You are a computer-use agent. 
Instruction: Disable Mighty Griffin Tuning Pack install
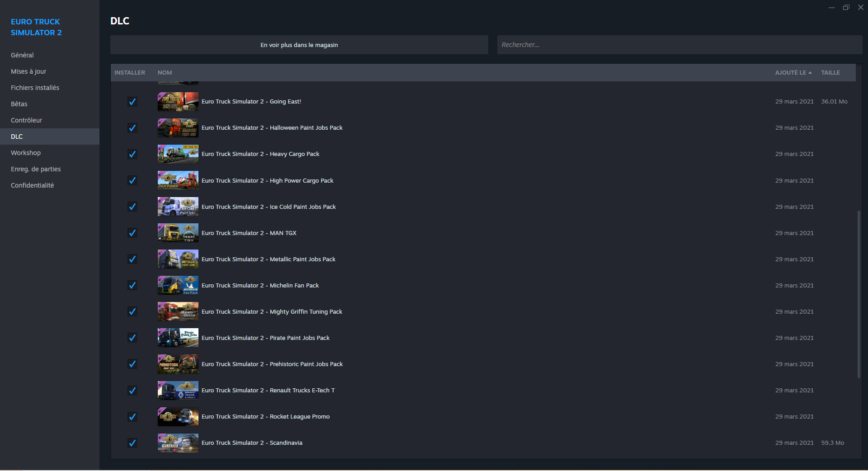pyautogui.click(x=132, y=311)
